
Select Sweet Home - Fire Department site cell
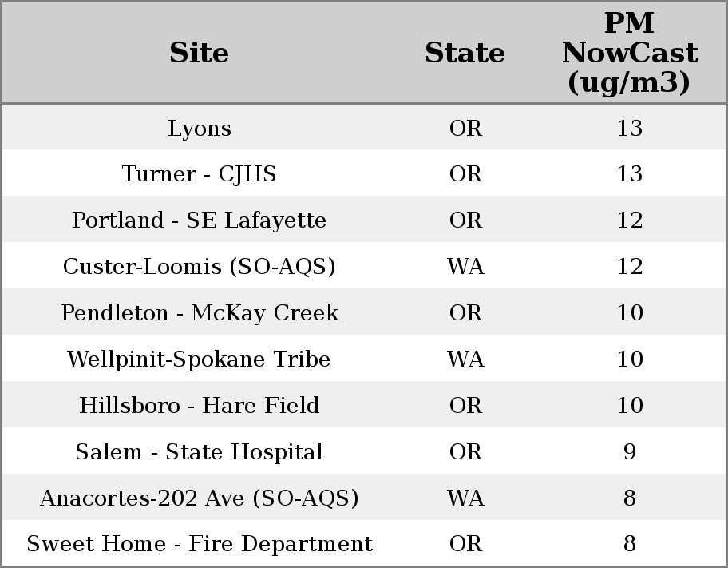click(199, 544)
